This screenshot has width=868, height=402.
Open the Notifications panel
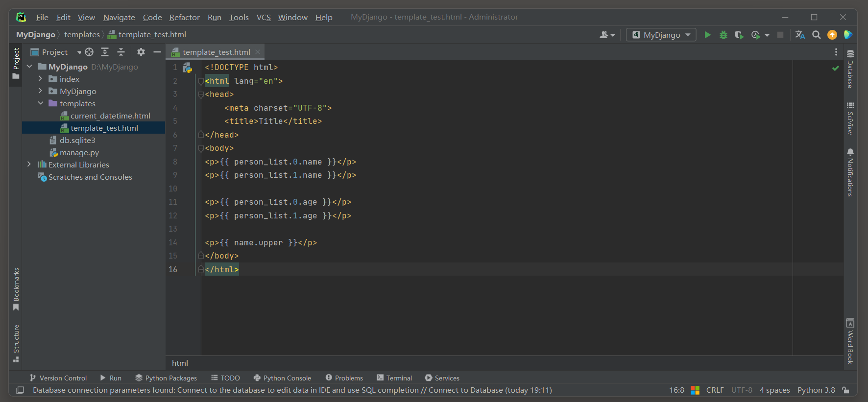point(850,172)
